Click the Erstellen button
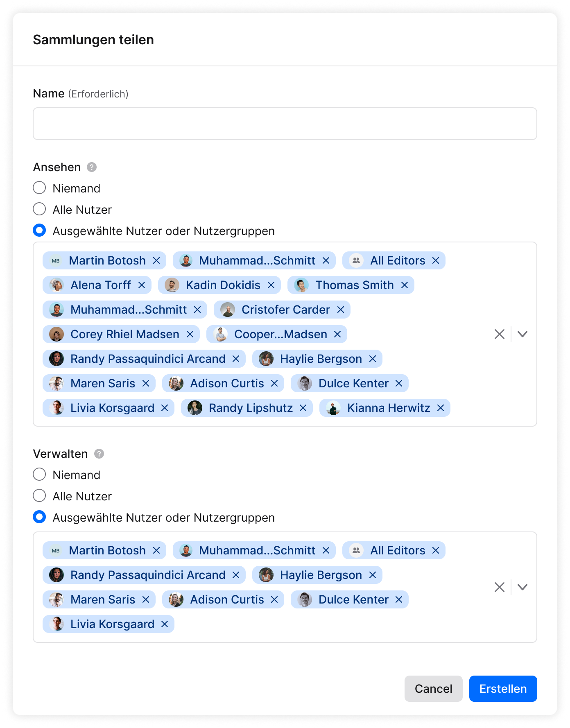The image size is (570, 728). 503,689
